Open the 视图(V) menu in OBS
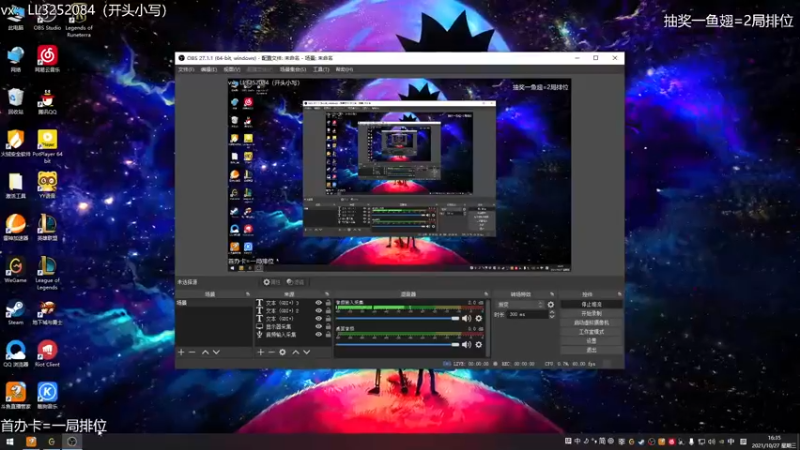 [x=232, y=69]
